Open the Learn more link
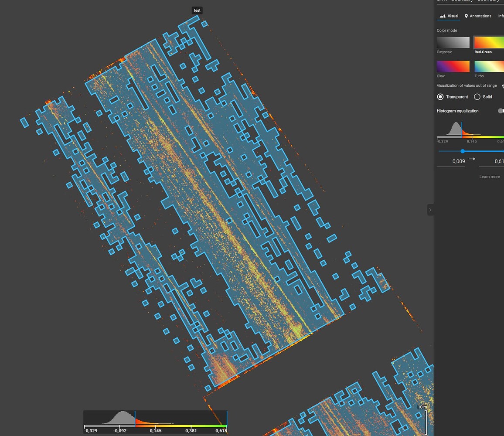 489,176
